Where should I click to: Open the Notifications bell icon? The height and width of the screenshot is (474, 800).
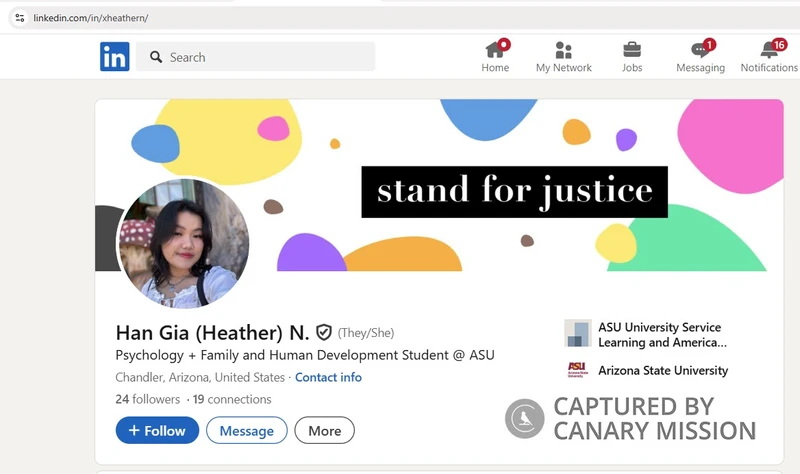[x=769, y=50]
